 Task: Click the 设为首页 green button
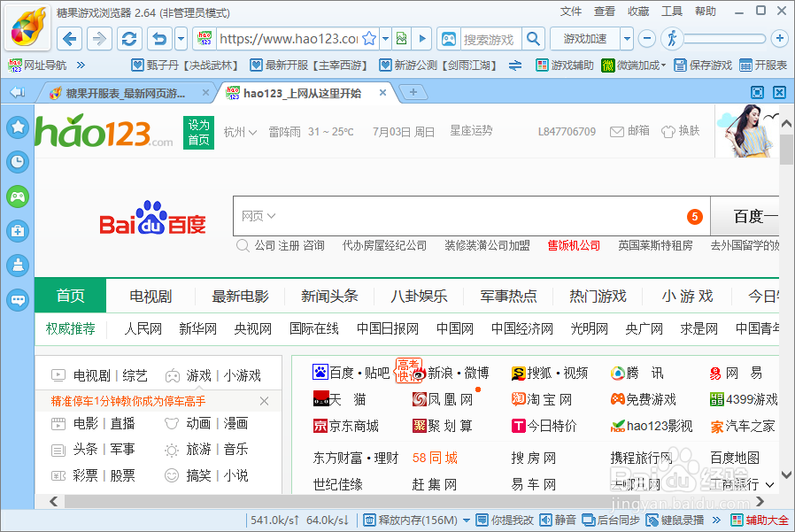[x=198, y=133]
